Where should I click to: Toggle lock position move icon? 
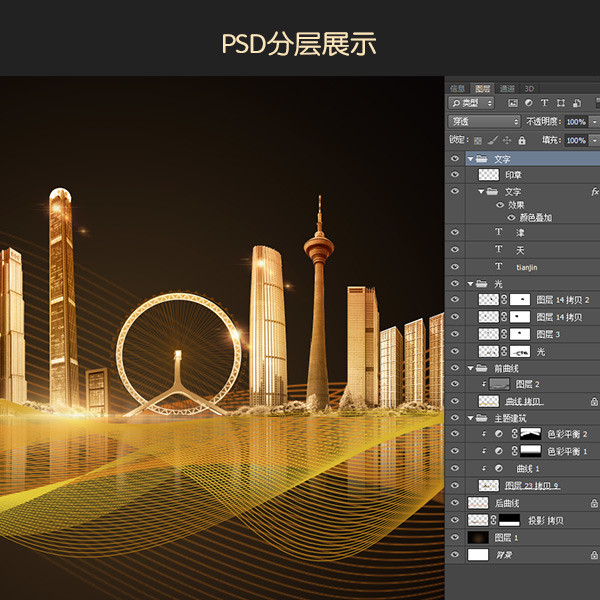click(507, 140)
